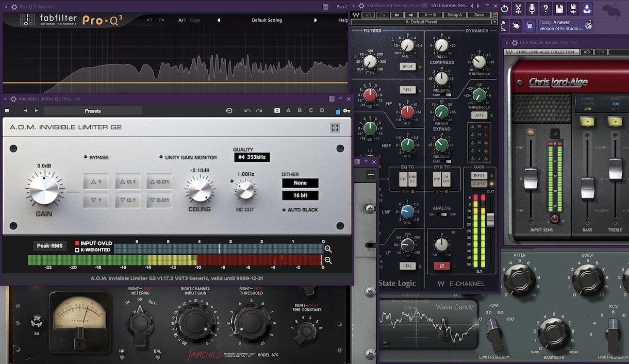Click the blue panel icon beside the key
629x364 pixels.
point(338,111)
